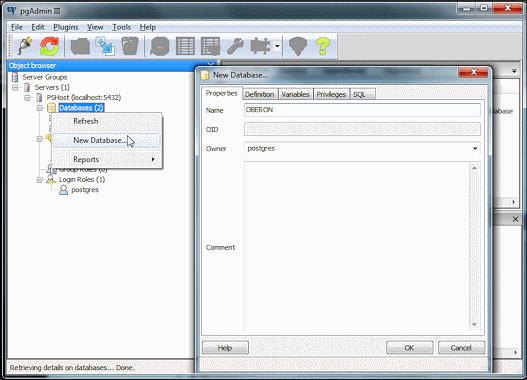
Task: Choose Refresh from the context menu
Action: tap(107, 121)
